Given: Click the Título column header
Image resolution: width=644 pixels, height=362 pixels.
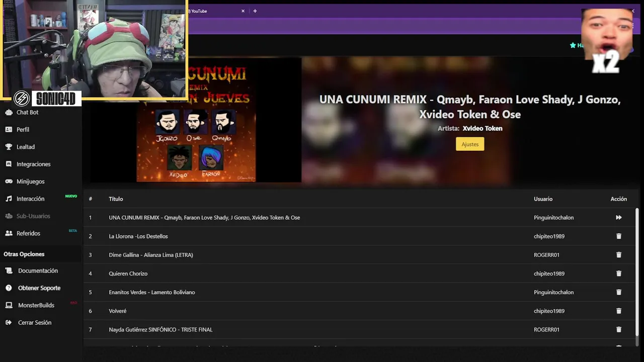Looking at the screenshot, I should pos(116,199).
